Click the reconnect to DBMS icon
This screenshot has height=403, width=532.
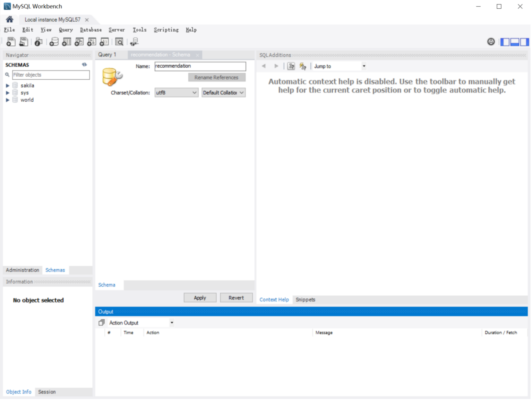pos(134,42)
